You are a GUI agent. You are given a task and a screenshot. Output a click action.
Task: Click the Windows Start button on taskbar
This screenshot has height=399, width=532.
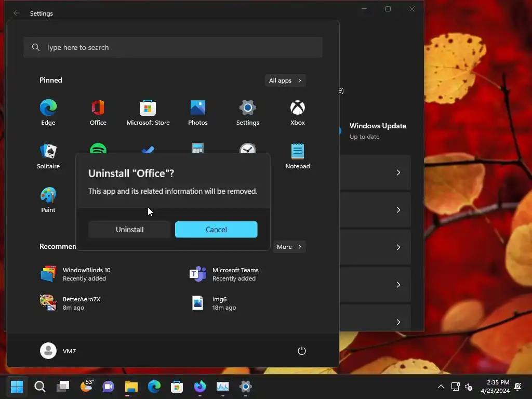17,387
